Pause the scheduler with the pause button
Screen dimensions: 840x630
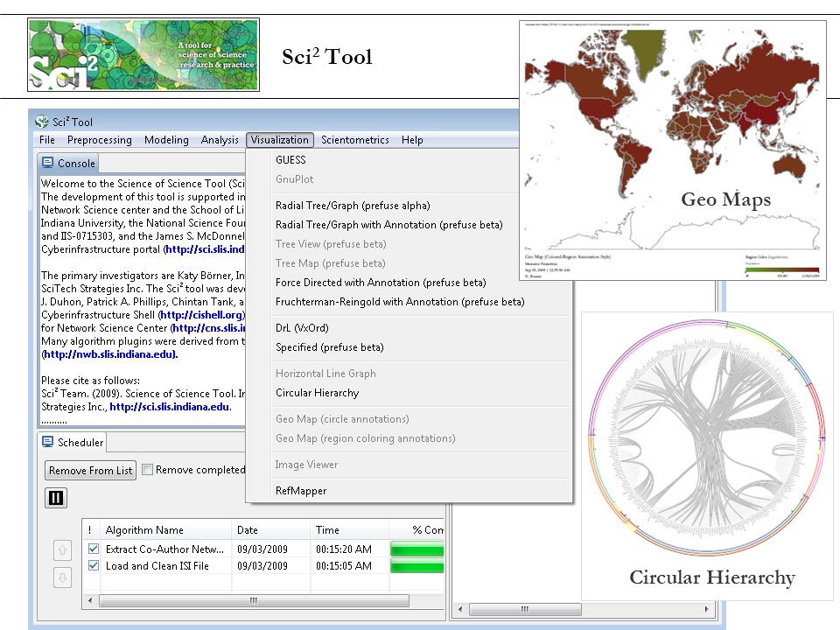(x=56, y=498)
